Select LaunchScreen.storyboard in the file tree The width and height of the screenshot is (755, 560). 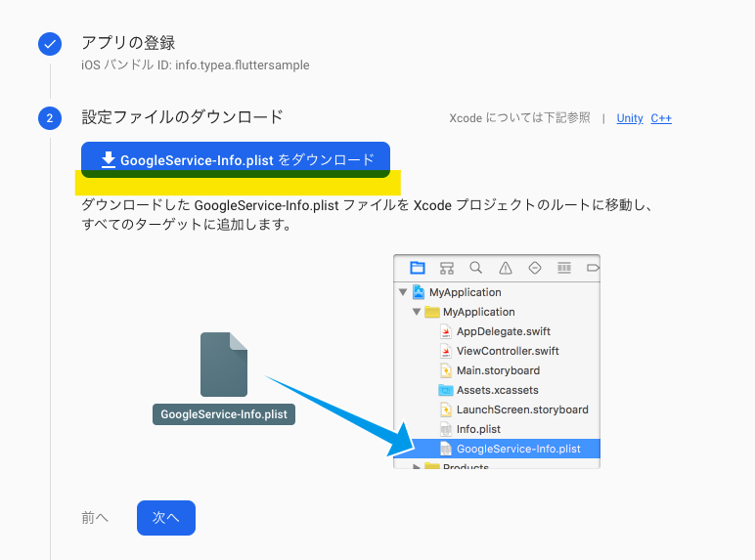click(x=522, y=409)
